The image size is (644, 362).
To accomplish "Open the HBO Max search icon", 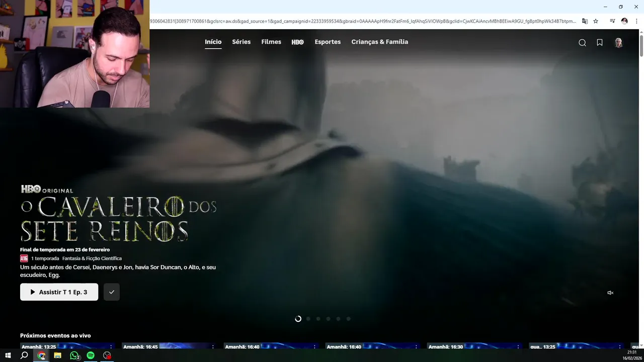I will 582,43.
